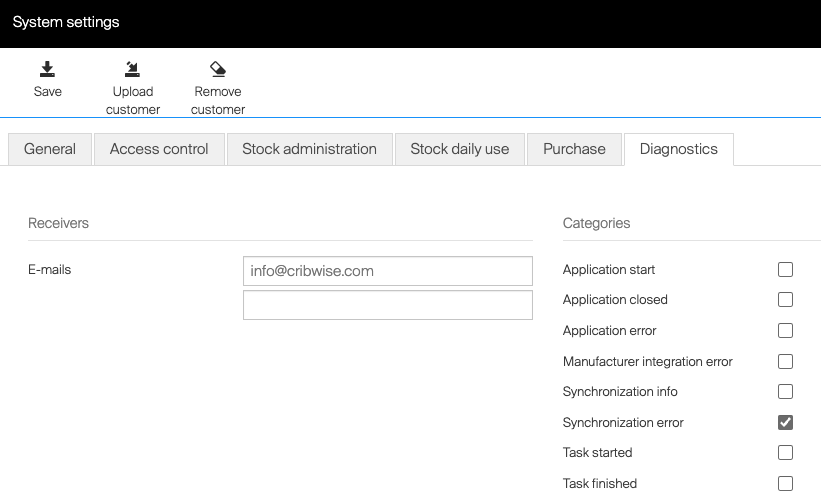Check the Application closed category
The width and height of the screenshot is (821, 501).
(x=785, y=300)
